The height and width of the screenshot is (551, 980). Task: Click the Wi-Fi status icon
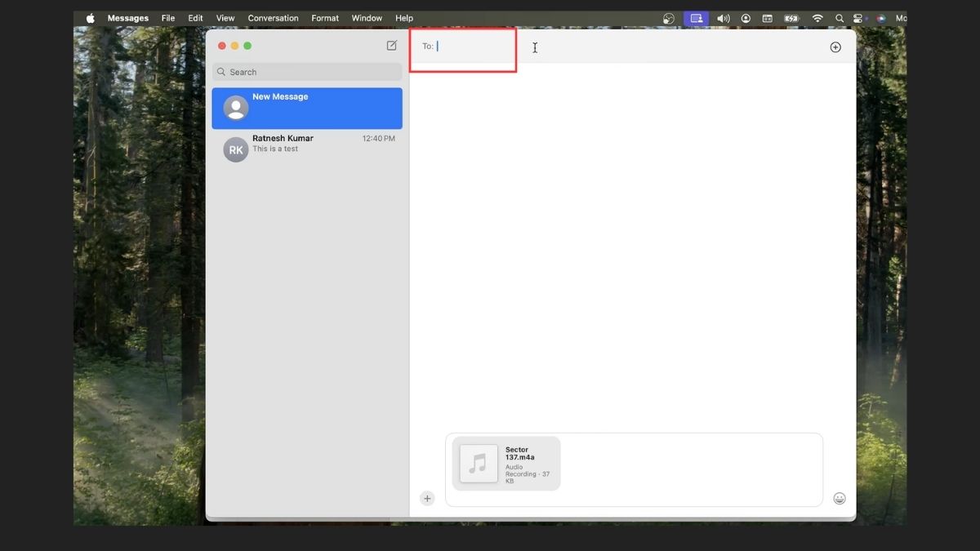pos(817,18)
